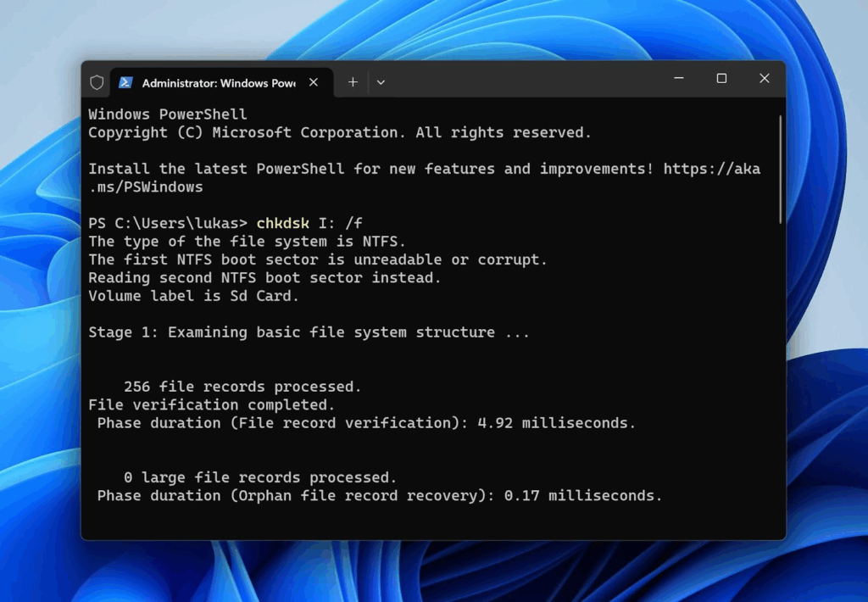Open the https://aka link text
The width and height of the screenshot is (868, 602).
tap(711, 169)
